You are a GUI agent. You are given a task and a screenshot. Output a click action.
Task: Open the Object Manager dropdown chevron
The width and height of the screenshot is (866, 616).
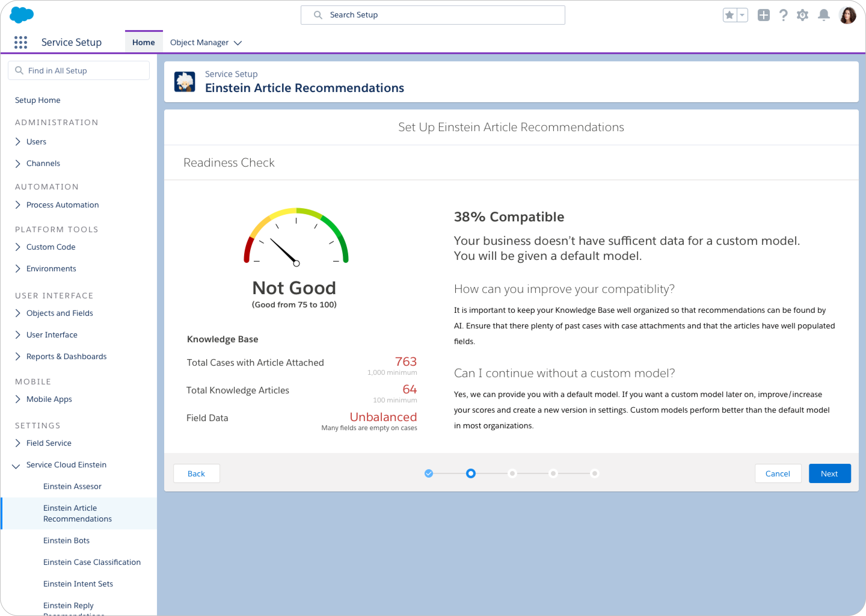pos(238,43)
